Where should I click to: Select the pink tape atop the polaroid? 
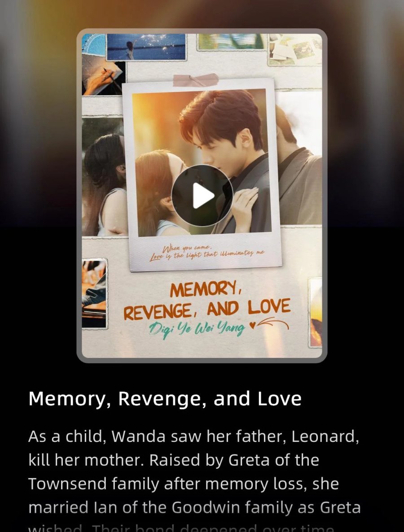196,80
